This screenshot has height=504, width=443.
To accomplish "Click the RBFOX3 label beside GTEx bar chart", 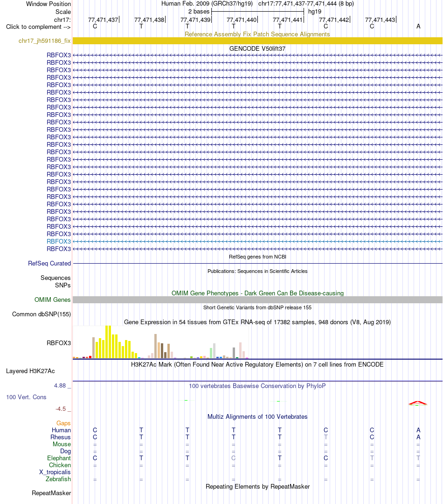I will pos(59,343).
